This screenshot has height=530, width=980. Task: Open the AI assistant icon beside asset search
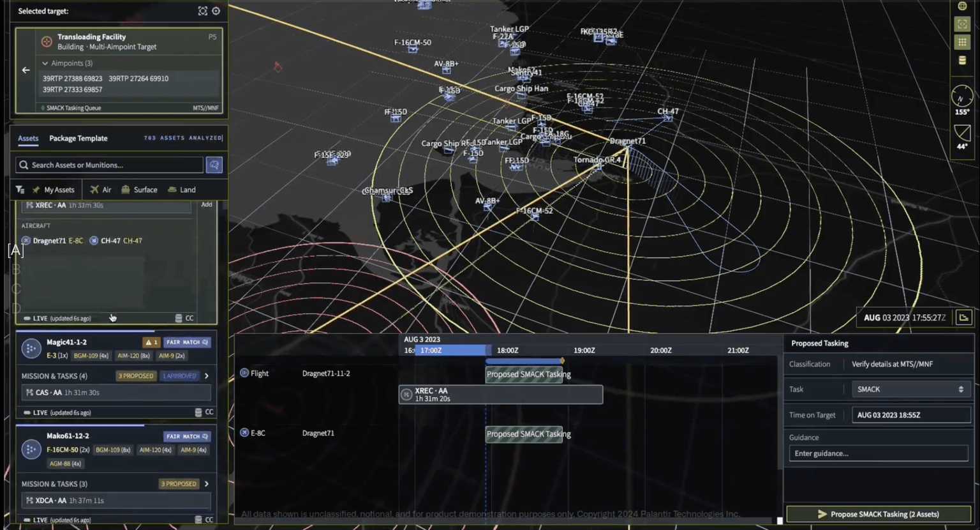(214, 165)
